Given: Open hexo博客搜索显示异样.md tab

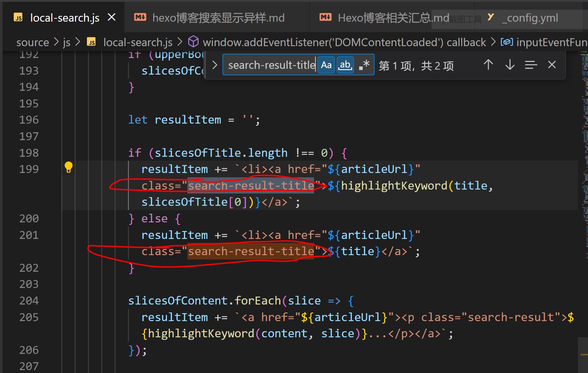Looking at the screenshot, I should click(218, 17).
